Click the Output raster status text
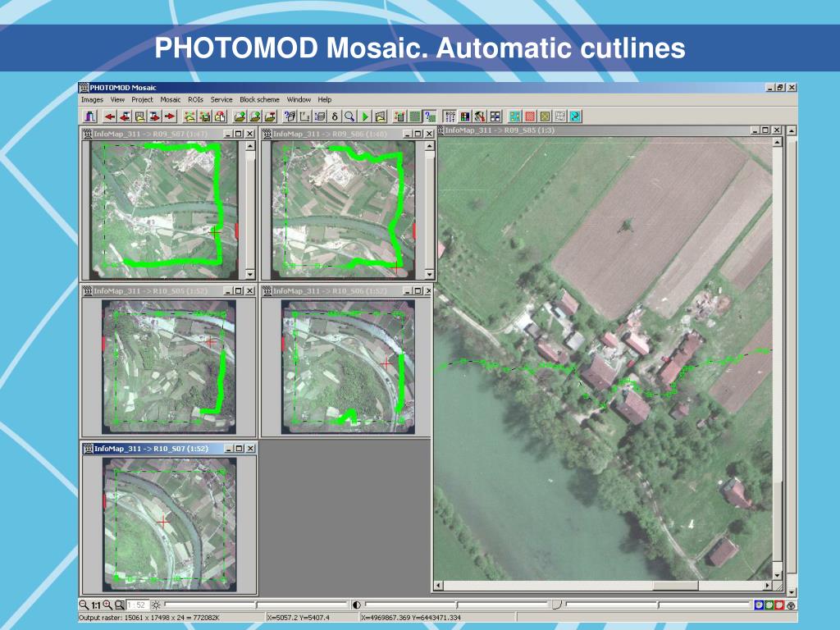840x630 pixels. point(149,618)
